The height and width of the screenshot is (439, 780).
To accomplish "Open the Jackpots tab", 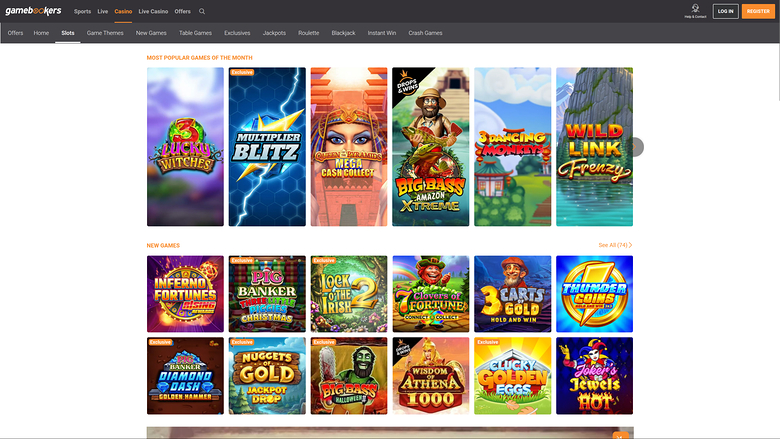I will coord(274,33).
